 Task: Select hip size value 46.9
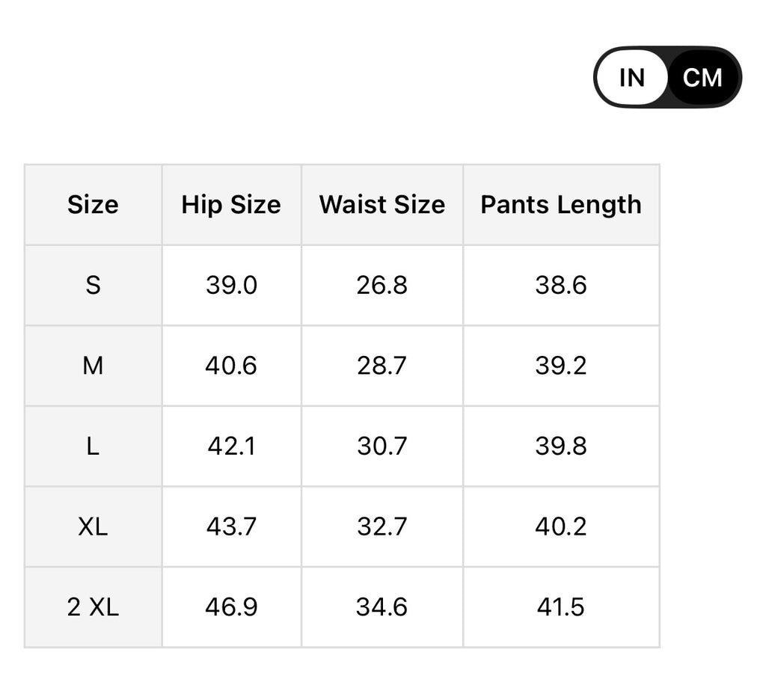[231, 607]
